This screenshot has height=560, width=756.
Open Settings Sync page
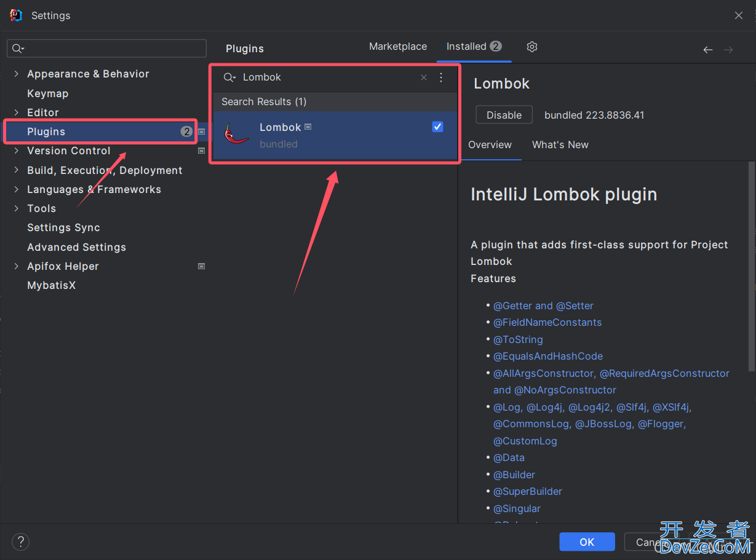63,227
